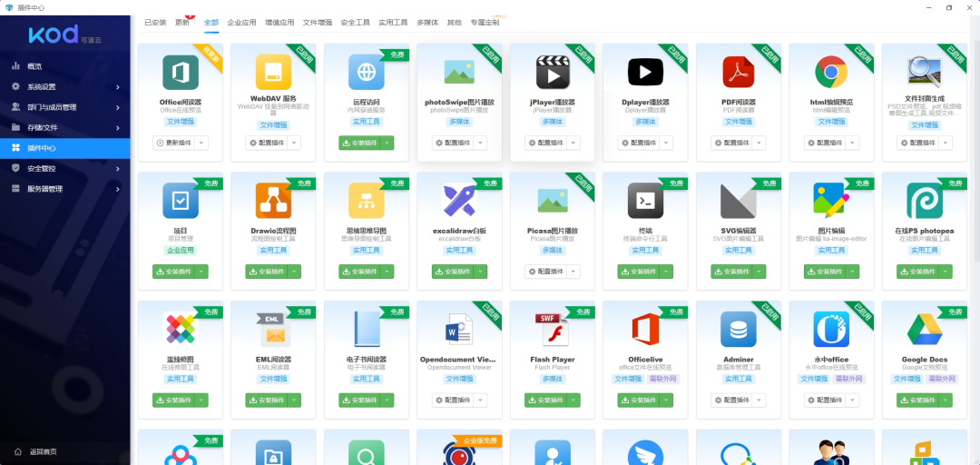Open the WebDAV 服务 plugin icon

click(x=273, y=72)
